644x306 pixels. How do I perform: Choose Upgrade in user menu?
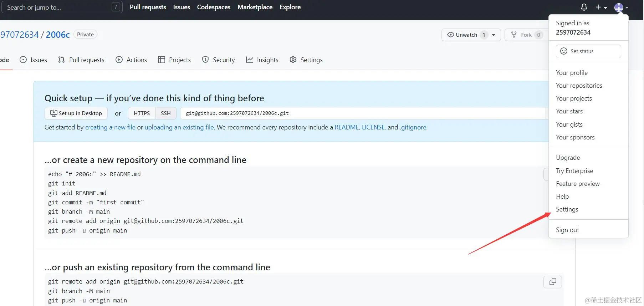(568, 158)
